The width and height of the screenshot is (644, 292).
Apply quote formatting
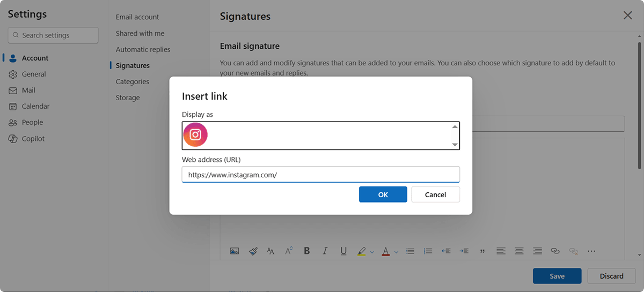point(482,251)
